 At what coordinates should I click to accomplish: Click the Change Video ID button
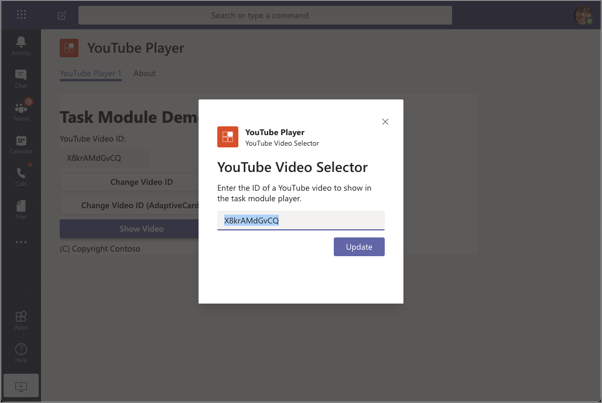coord(129,182)
